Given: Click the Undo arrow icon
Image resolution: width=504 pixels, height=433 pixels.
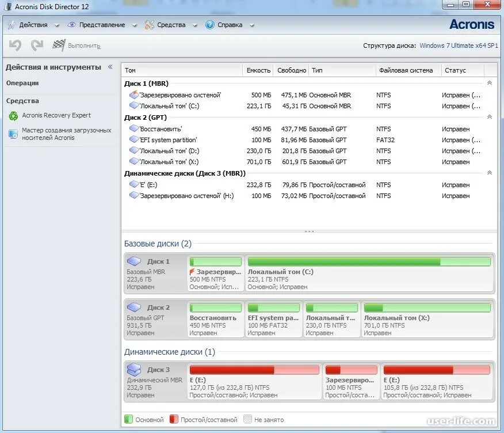Looking at the screenshot, I should (x=15, y=45).
